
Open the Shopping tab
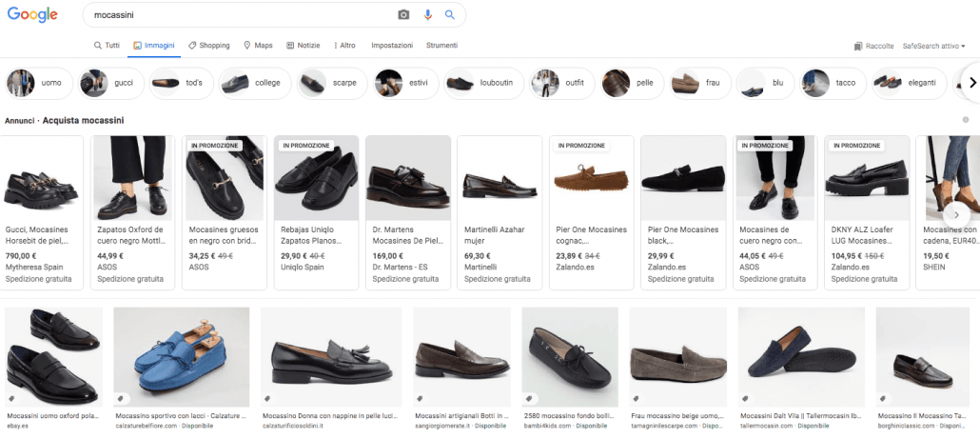tap(208, 46)
